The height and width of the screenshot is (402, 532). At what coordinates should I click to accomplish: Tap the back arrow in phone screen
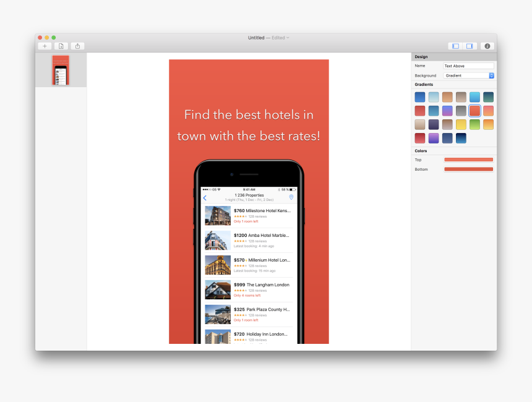coord(205,198)
